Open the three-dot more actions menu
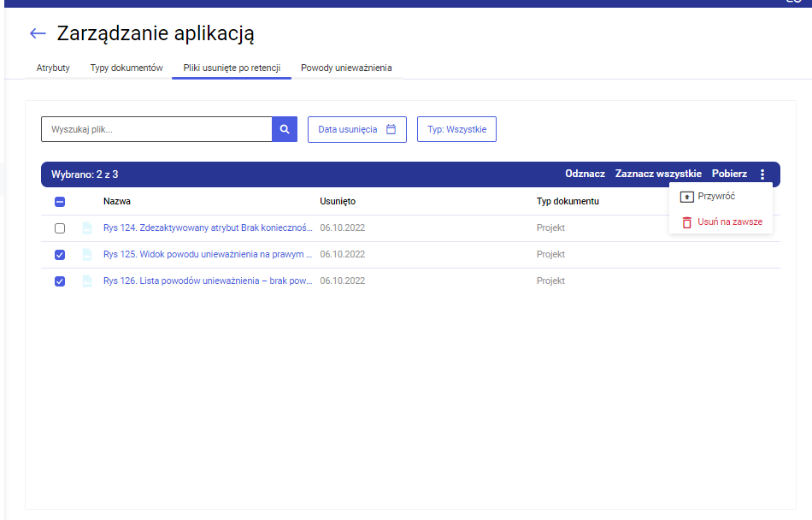This screenshot has height=520, width=812. click(762, 174)
